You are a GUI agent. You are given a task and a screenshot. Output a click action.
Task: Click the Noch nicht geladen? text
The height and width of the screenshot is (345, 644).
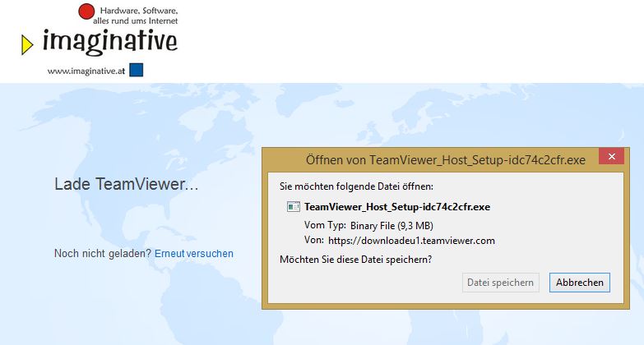(103, 254)
